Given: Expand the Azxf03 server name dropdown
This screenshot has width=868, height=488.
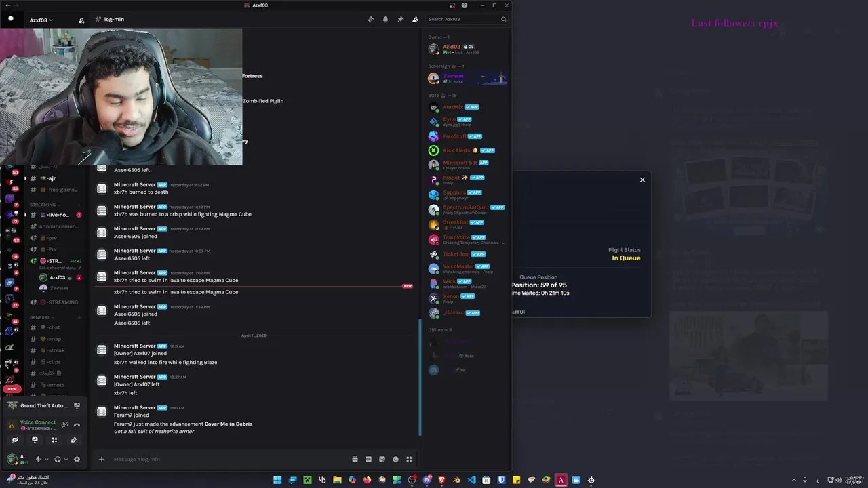Looking at the screenshot, I should click(41, 20).
